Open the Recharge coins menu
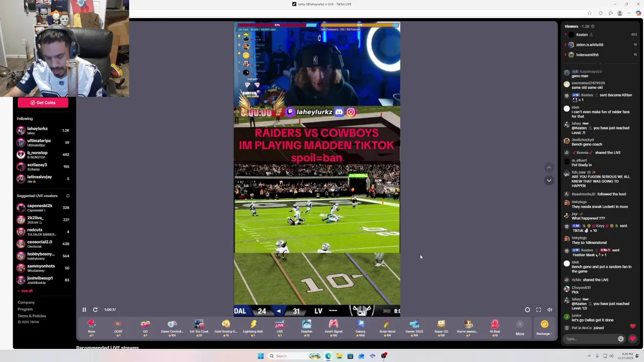The image size is (644, 362). [544, 328]
